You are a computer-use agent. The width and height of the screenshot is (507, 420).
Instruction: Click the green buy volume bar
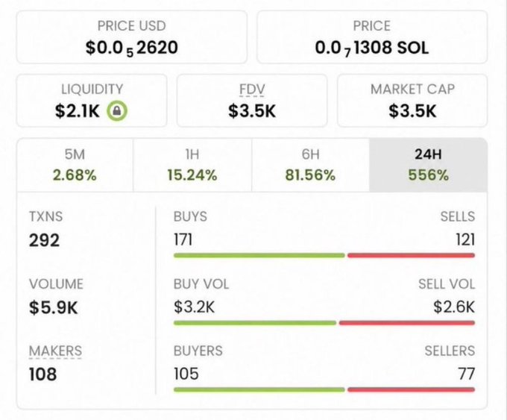point(255,323)
